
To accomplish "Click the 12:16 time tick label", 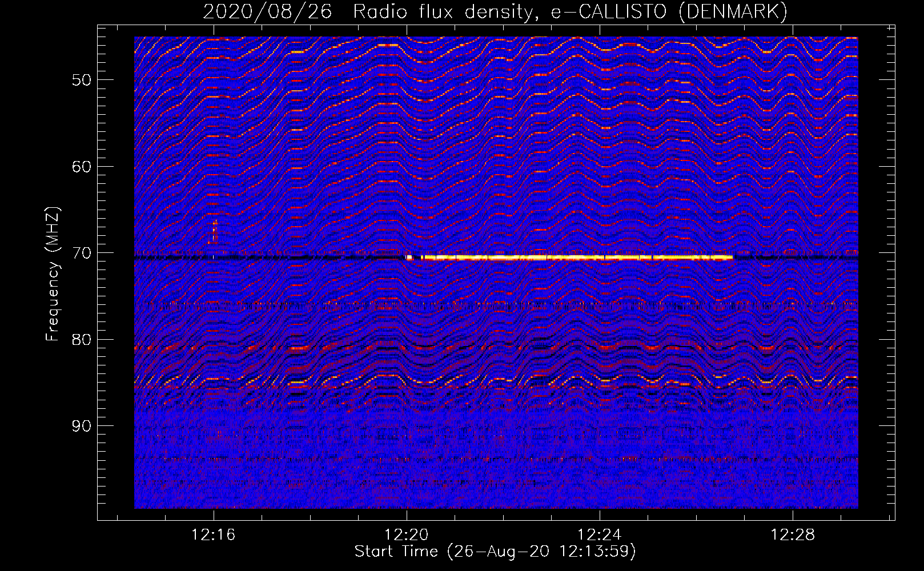I will (213, 535).
